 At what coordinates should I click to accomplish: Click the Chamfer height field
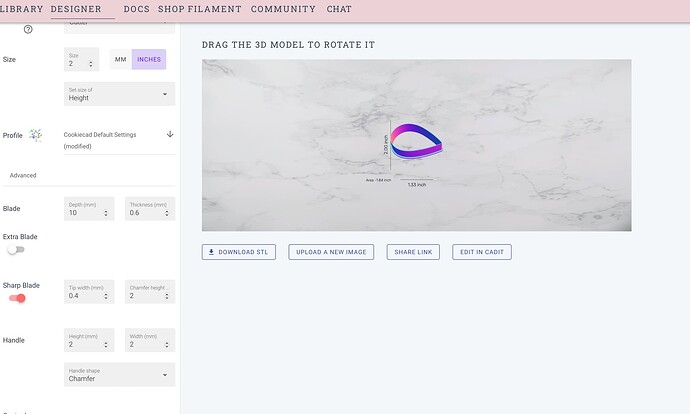[150, 292]
